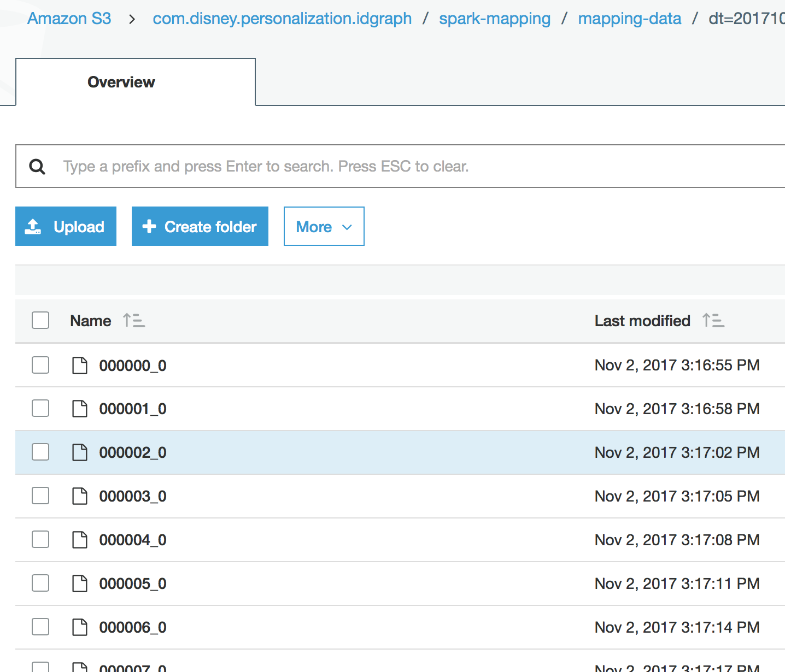Click the timestamp Nov 2, 2017 3:17:02 PM
This screenshot has height=672, width=785.
[677, 452]
